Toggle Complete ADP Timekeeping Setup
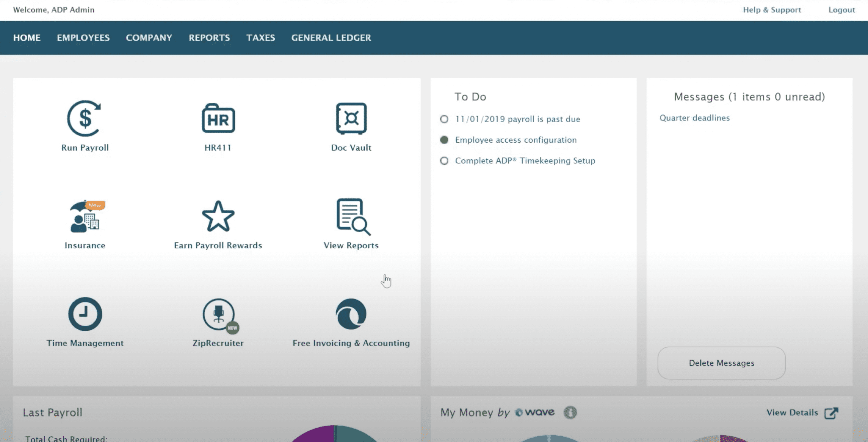Screen dimensions: 868x442 point(445,160)
